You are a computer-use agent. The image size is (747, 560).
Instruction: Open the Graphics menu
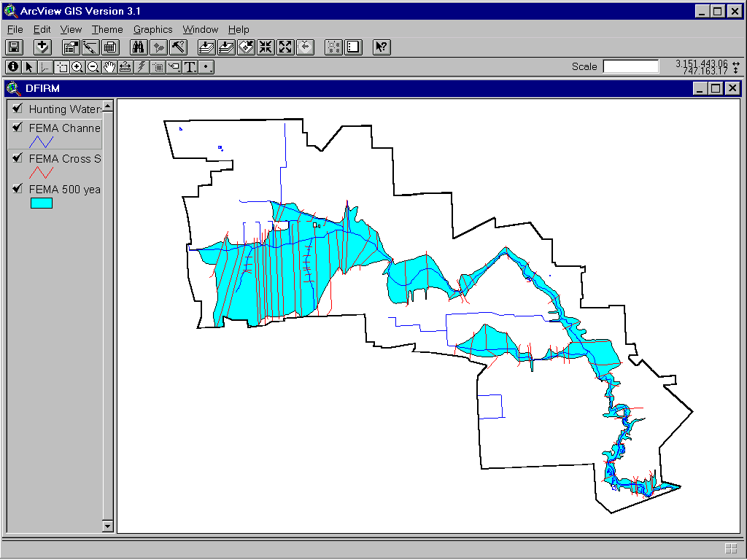[152, 29]
